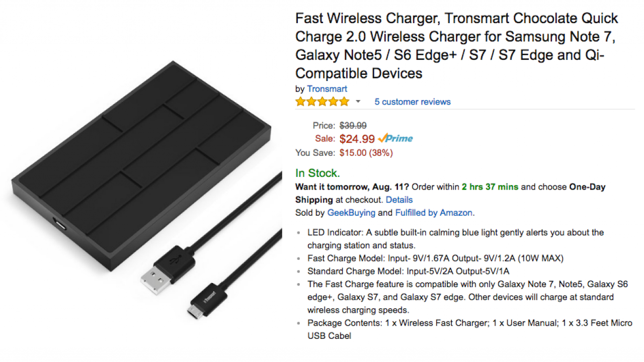Visit the GeekBuying seller link

(x=351, y=213)
